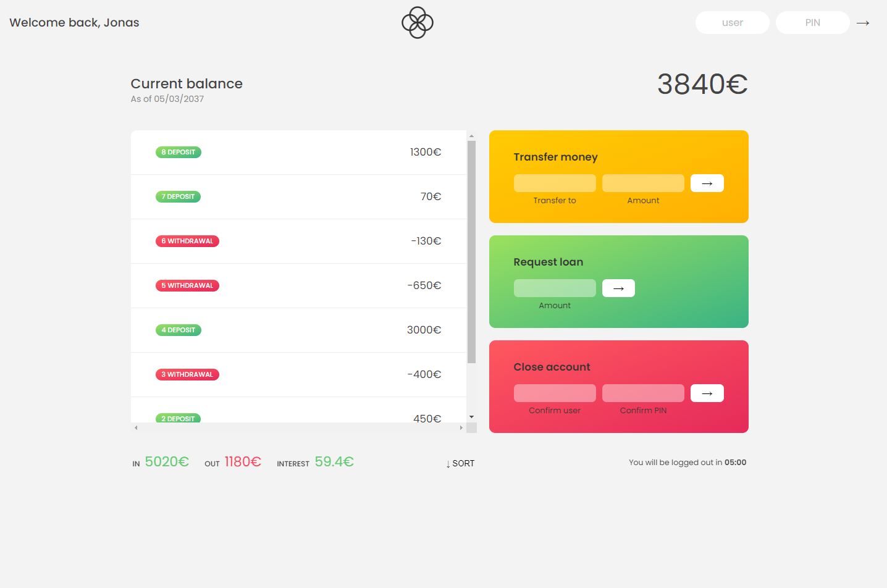887x588 pixels.
Task: Click the horizontal scrollbar right arrow
Action: pos(461,427)
